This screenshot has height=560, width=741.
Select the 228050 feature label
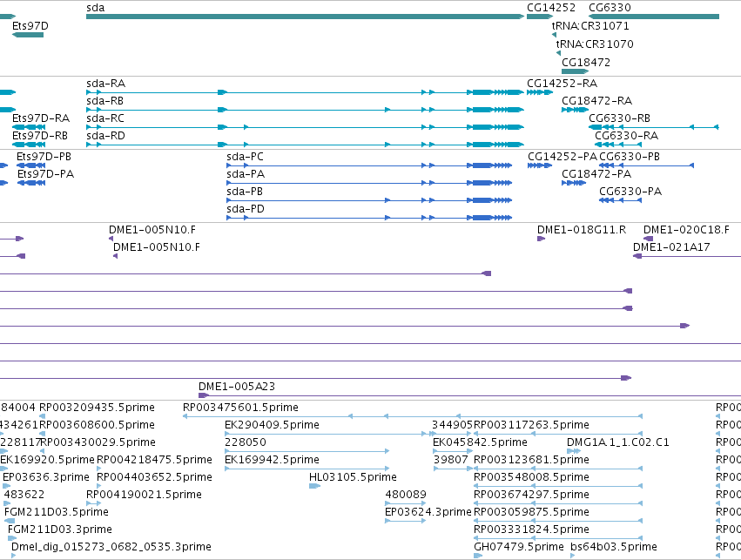point(246,442)
